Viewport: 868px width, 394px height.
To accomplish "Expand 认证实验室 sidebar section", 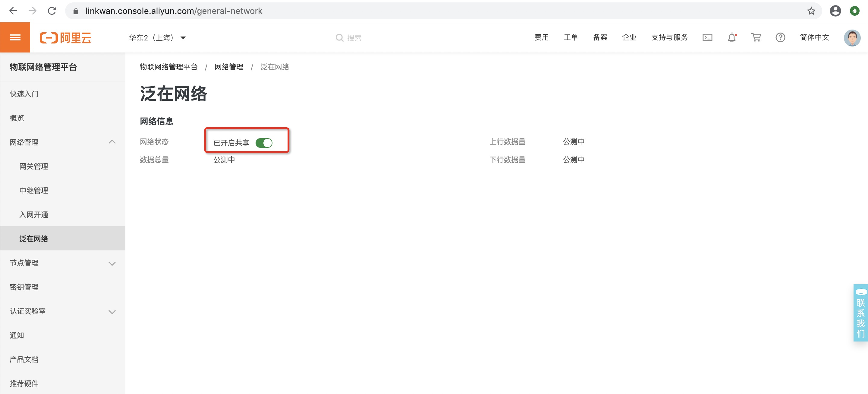I will pyautogui.click(x=112, y=312).
